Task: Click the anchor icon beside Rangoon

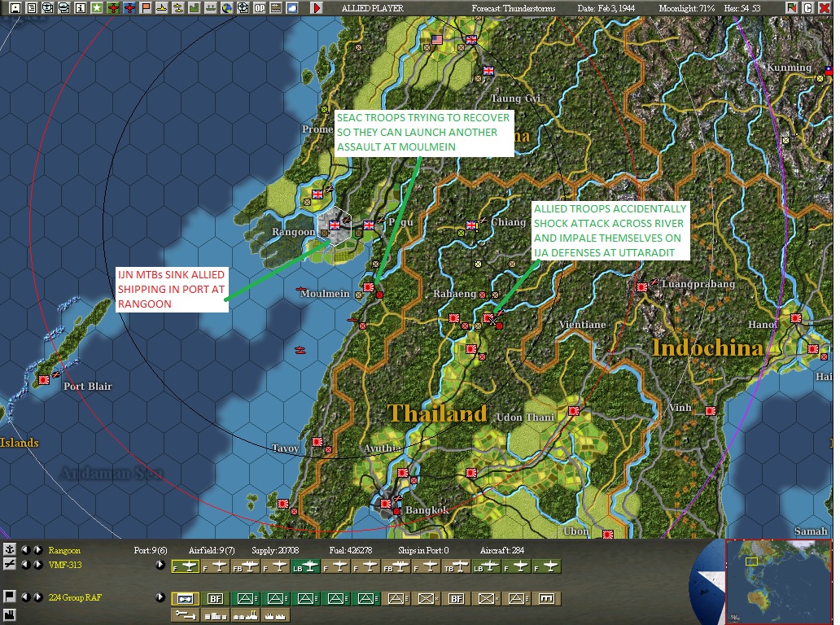Action: coord(9,550)
